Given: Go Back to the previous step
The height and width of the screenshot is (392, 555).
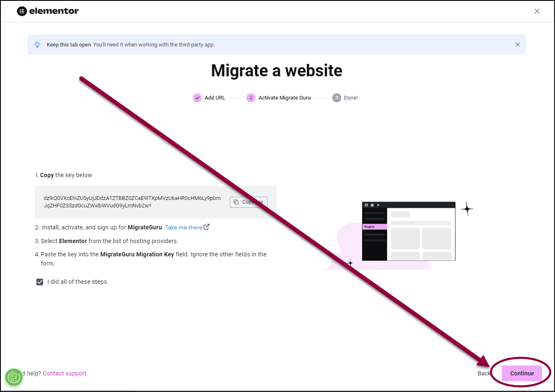Looking at the screenshot, I should [x=483, y=373].
